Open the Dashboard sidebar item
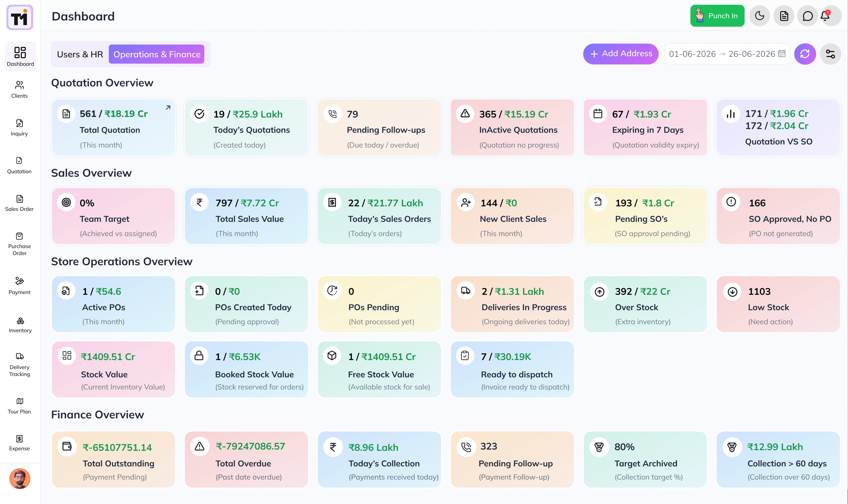 tap(20, 56)
